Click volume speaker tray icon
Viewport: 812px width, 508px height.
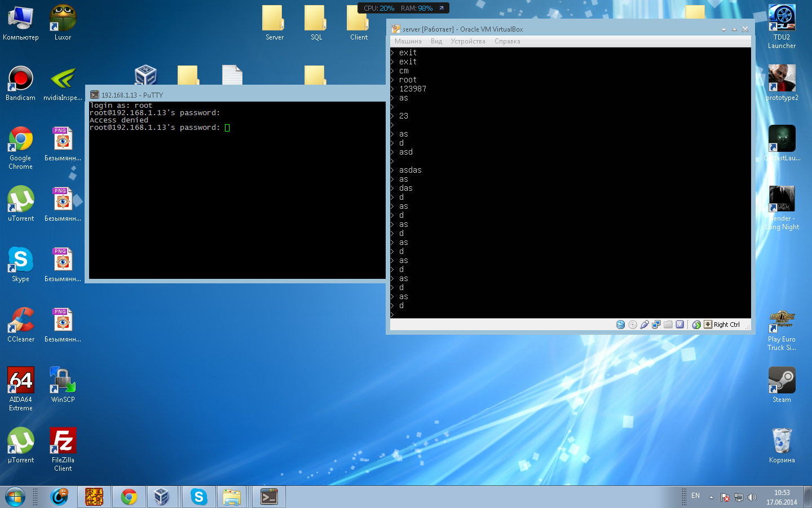[752, 497]
